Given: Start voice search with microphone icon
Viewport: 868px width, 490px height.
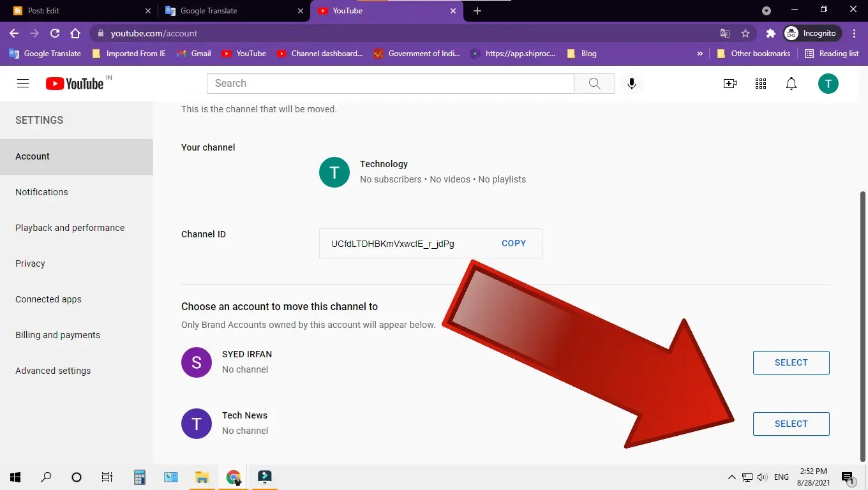Looking at the screenshot, I should tap(632, 84).
